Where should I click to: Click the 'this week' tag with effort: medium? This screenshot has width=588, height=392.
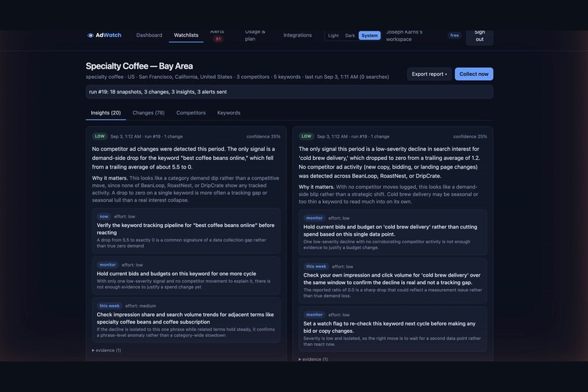(109, 306)
